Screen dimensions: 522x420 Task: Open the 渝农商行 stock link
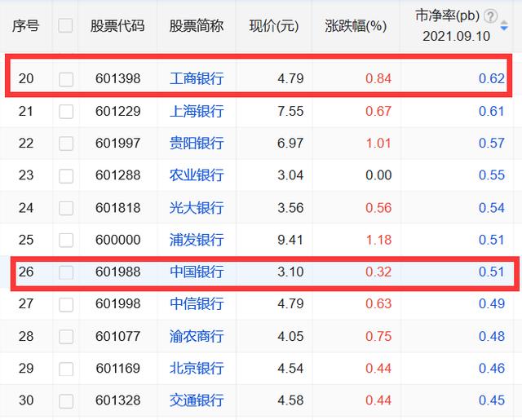pyautogui.click(x=197, y=336)
